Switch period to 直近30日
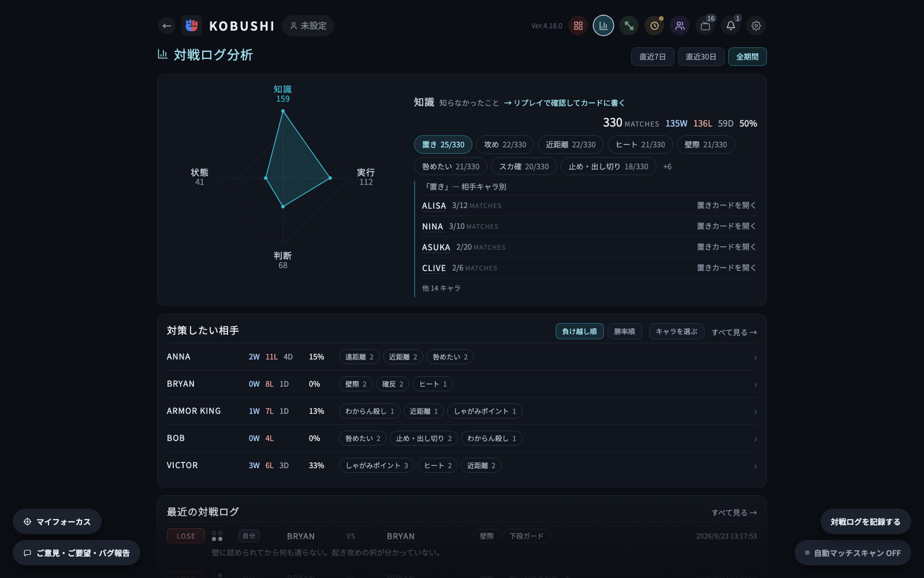This screenshot has width=924, height=578. click(x=701, y=57)
